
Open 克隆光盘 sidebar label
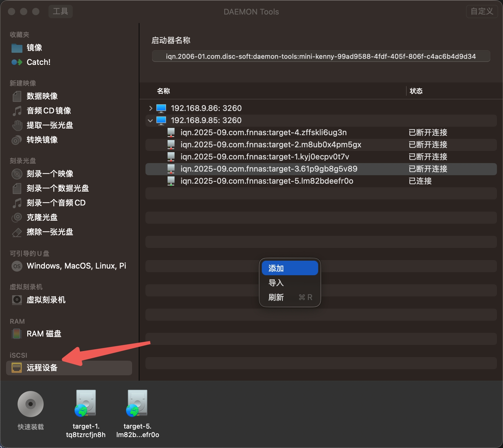(x=42, y=217)
